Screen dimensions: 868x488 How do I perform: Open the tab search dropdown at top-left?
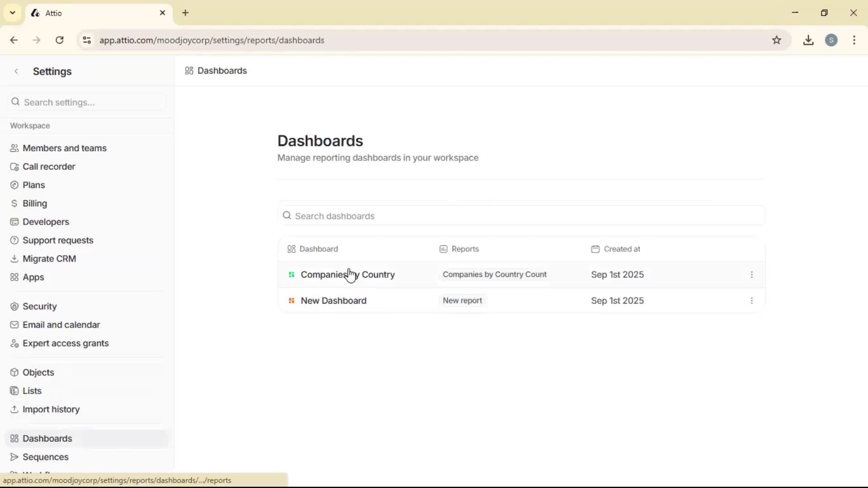(12, 13)
